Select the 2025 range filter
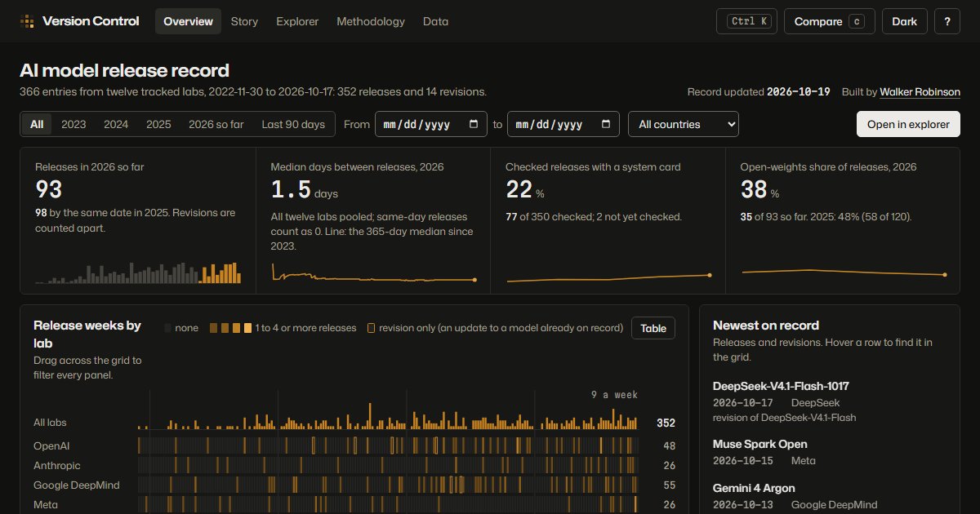 tap(158, 124)
